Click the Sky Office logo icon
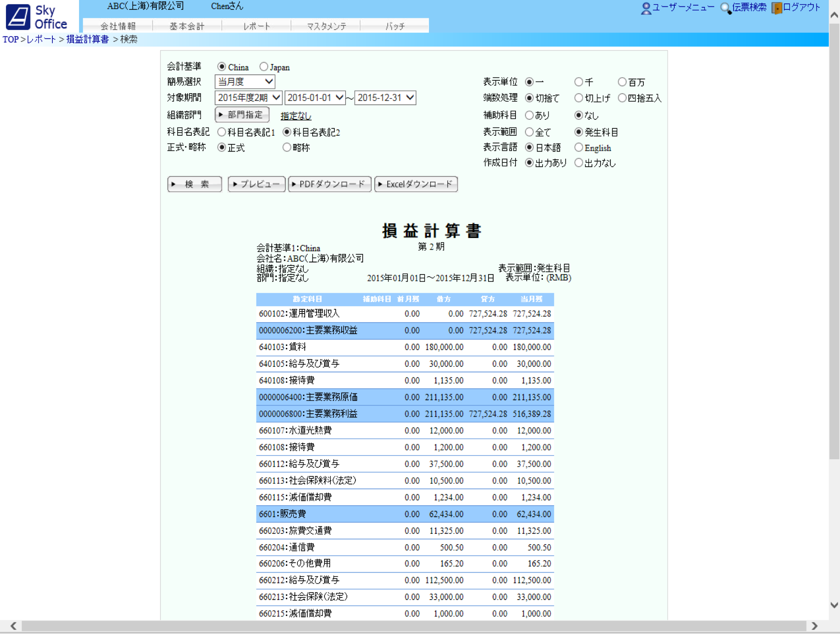This screenshot has width=840, height=634. 18,16
